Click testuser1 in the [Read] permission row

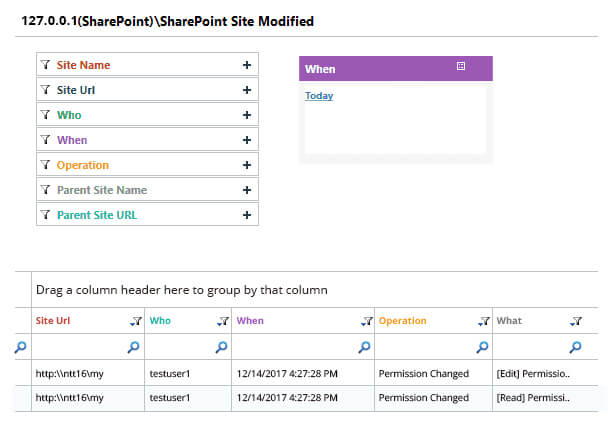click(x=170, y=398)
